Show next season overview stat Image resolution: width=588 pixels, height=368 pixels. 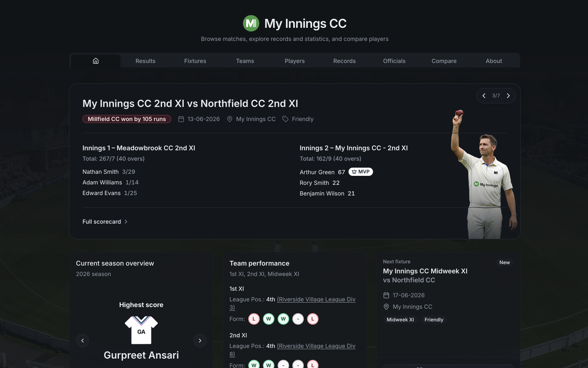(200, 341)
